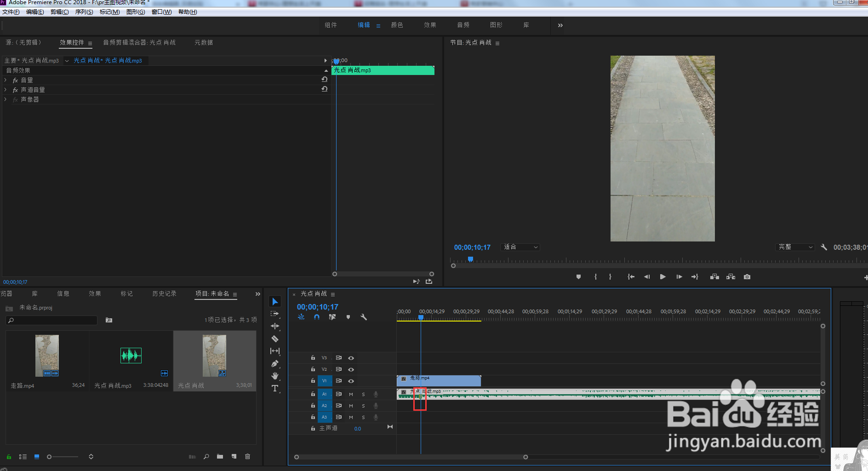Click the Project panel search field

pos(51,320)
